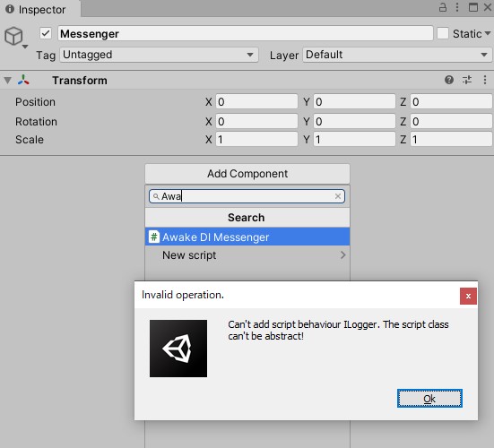Open the Untagged tag dropdown

click(x=159, y=55)
